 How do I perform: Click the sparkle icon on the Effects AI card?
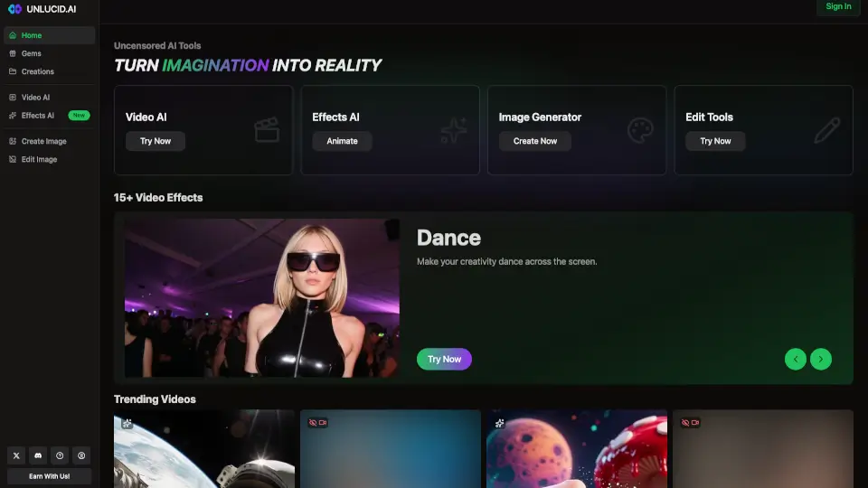(454, 130)
